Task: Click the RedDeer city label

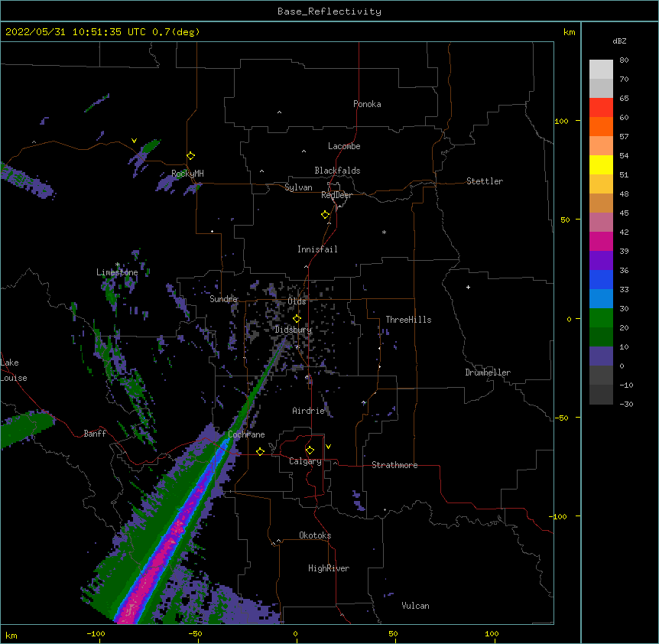Action: (336, 195)
